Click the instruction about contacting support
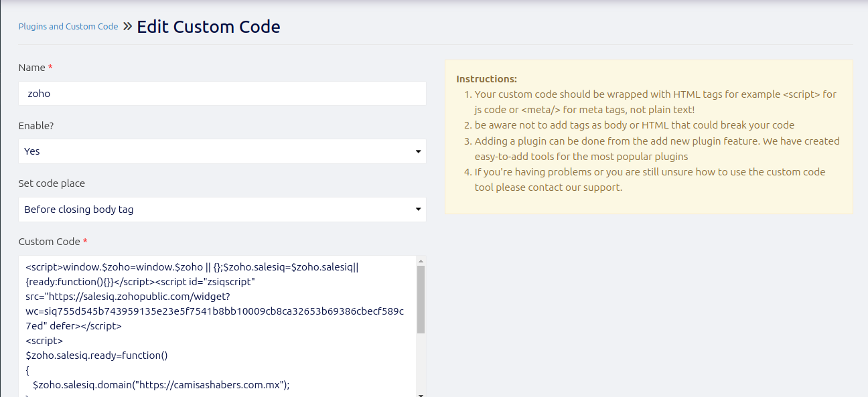The height and width of the screenshot is (397, 868). point(650,179)
